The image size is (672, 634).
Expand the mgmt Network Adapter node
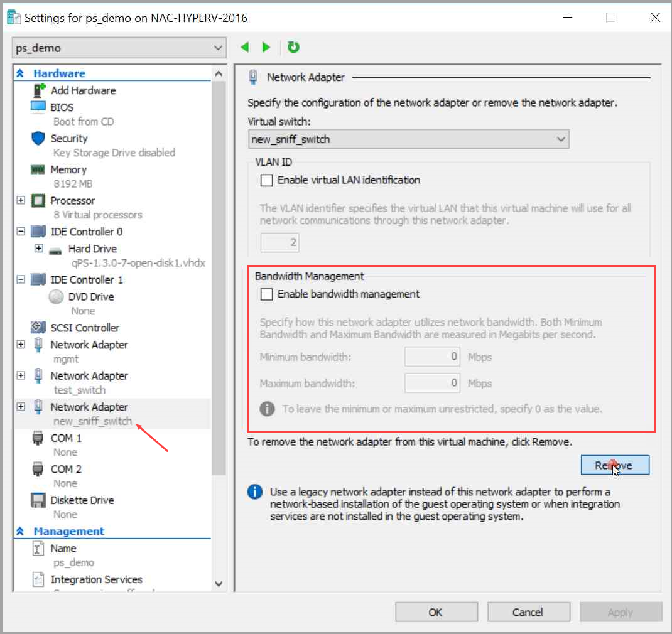tap(20, 345)
